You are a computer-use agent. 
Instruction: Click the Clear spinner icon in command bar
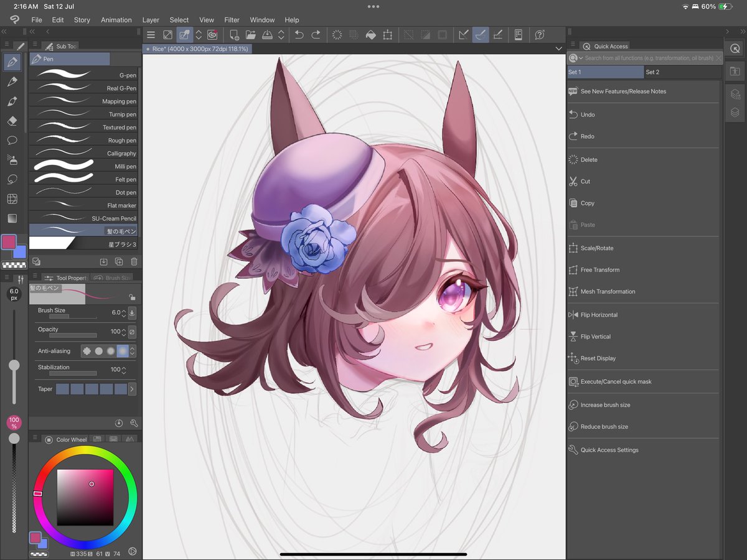pyautogui.click(x=337, y=35)
